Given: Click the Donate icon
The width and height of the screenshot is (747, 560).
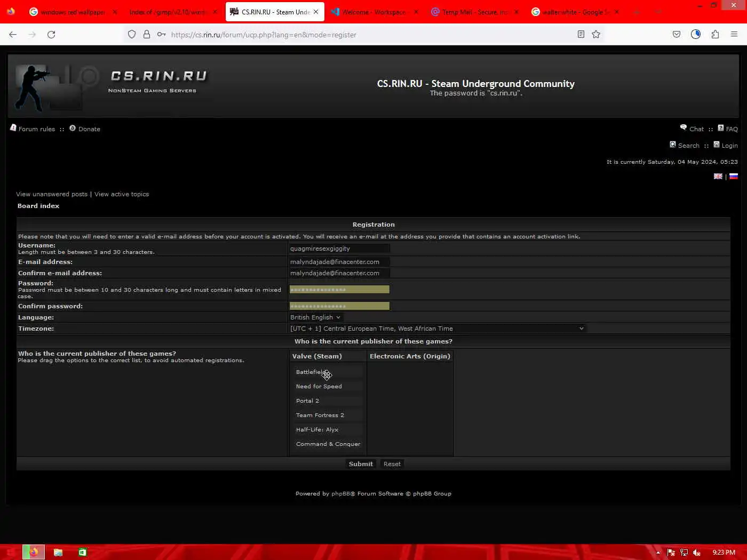Looking at the screenshot, I should (73, 128).
